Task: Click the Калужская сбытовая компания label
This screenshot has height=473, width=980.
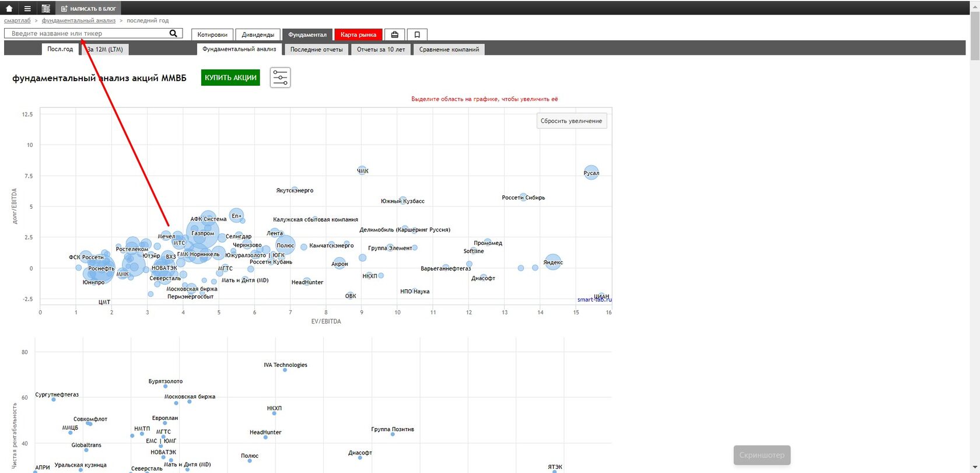Action: click(316, 220)
